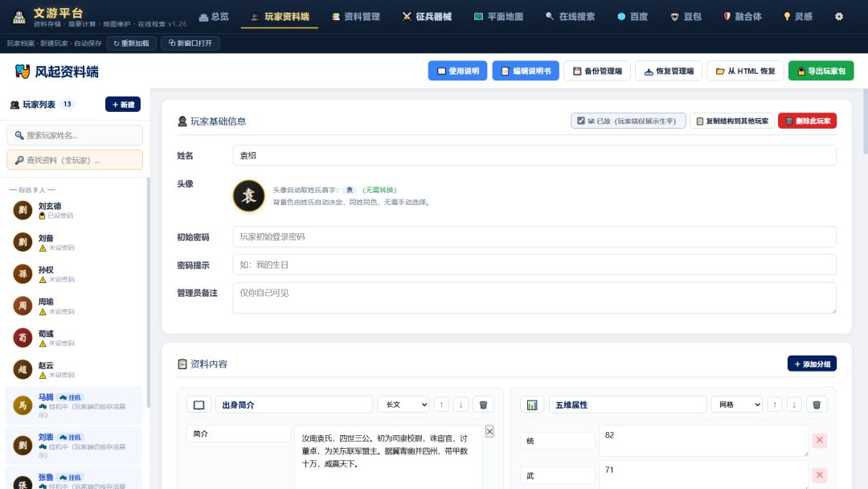Open the 征兵器械 tab
The image size is (868, 489).
coord(427,17)
